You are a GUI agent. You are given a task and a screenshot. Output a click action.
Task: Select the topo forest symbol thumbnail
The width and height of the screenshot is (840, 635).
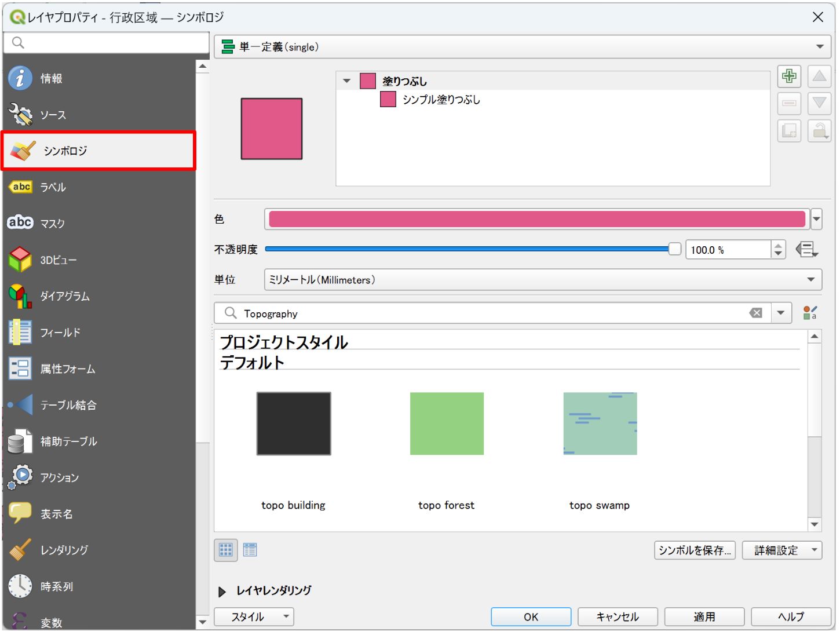[447, 424]
